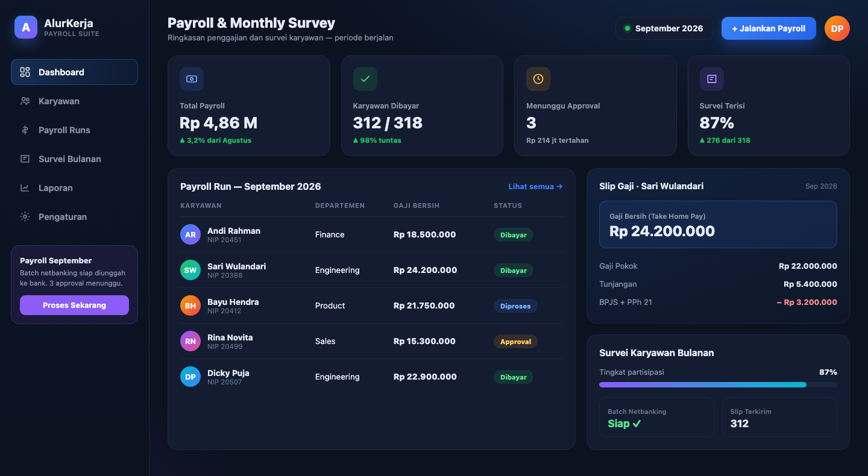
Task: Click the Pengaturan gear icon
Action: pyautogui.click(x=25, y=217)
